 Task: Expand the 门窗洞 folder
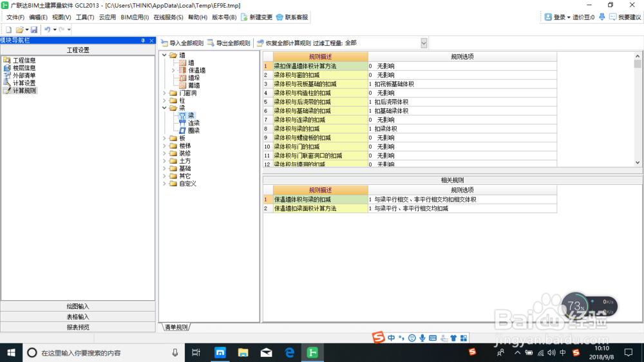tap(164, 93)
